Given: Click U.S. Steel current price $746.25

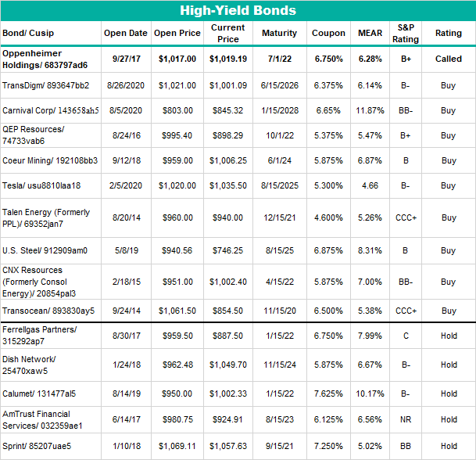Looking at the screenshot, I should pos(228,250).
